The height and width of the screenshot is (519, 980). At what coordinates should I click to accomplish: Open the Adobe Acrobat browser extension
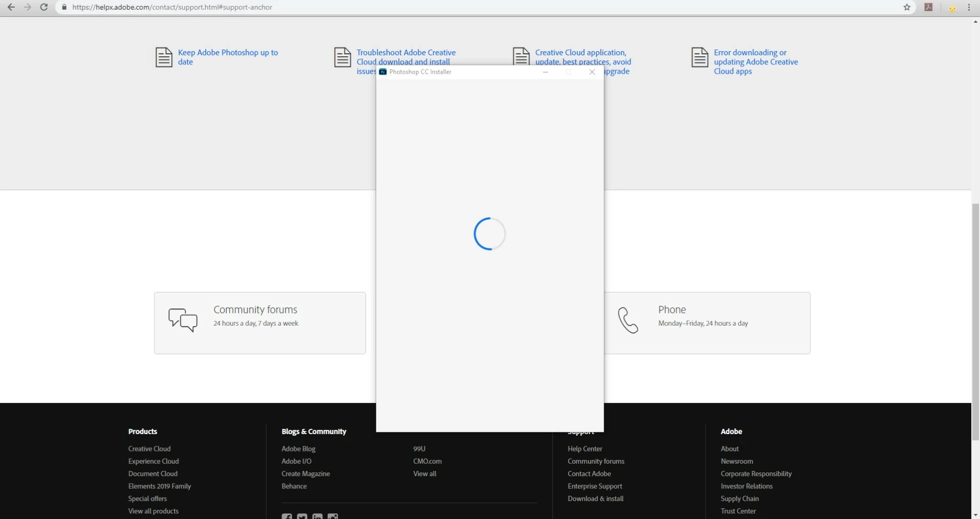pos(928,7)
